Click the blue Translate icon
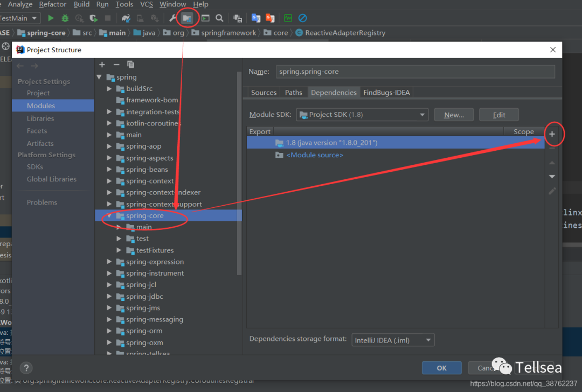The image size is (582, 392). pos(256,18)
